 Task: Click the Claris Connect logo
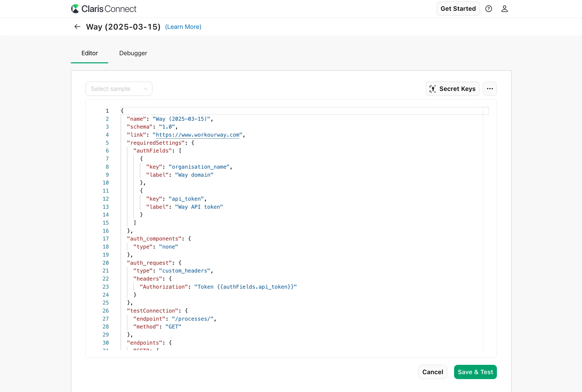coord(103,9)
